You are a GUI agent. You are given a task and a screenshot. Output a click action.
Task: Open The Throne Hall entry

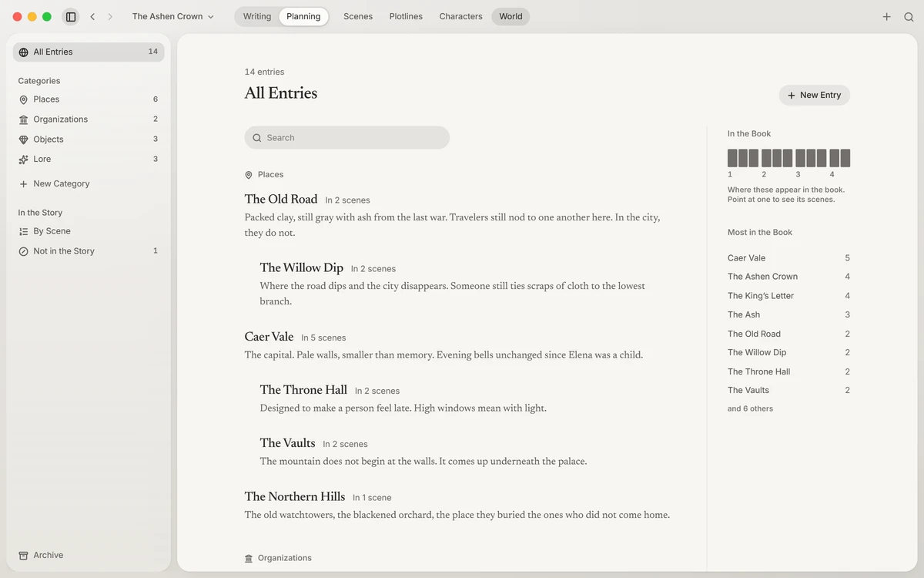point(303,390)
